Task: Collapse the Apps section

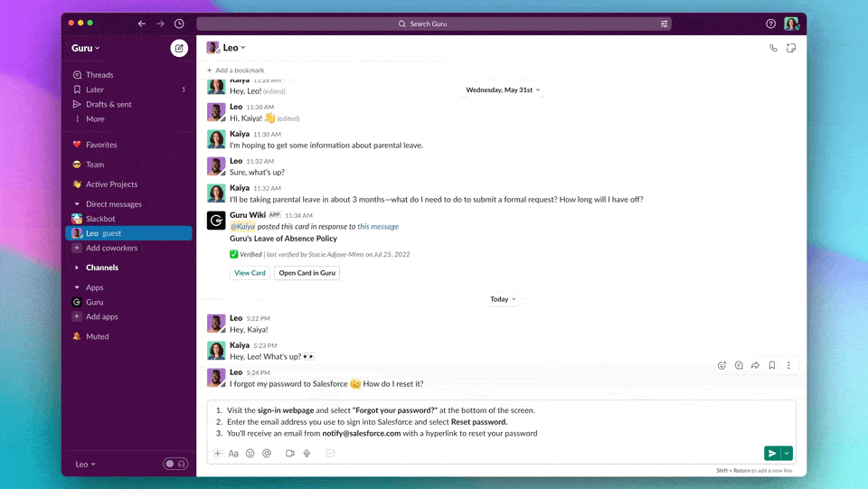Action: 77,287
